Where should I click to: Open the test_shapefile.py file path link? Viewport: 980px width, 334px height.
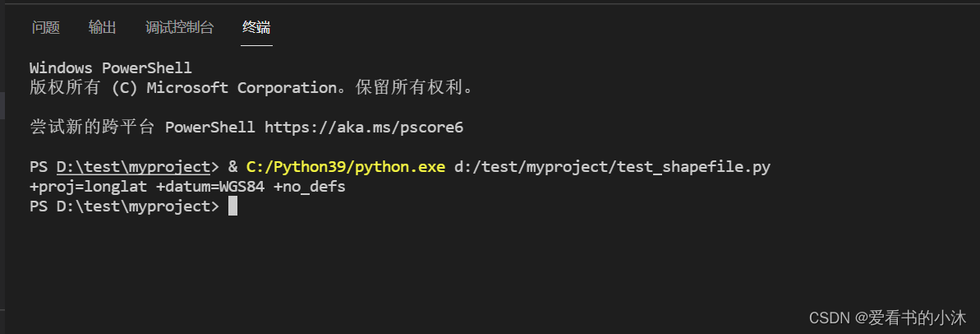pyautogui.click(x=612, y=167)
